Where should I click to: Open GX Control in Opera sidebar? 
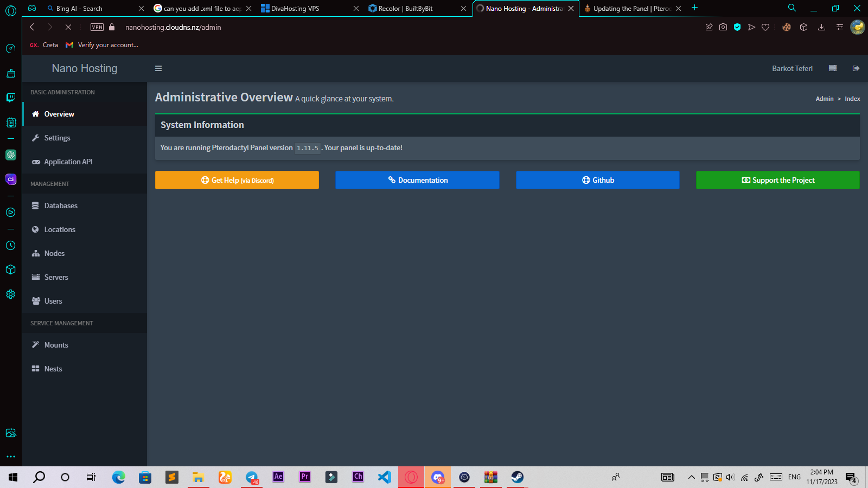(11, 49)
